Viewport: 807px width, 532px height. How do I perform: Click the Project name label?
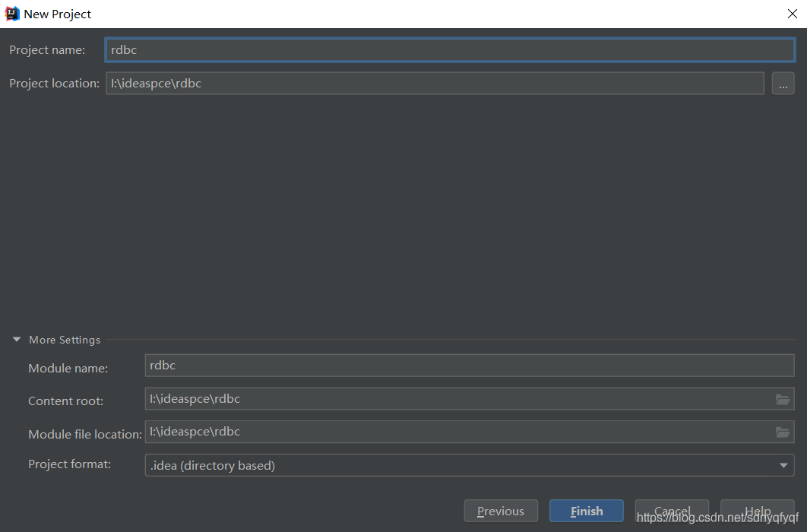pos(48,50)
